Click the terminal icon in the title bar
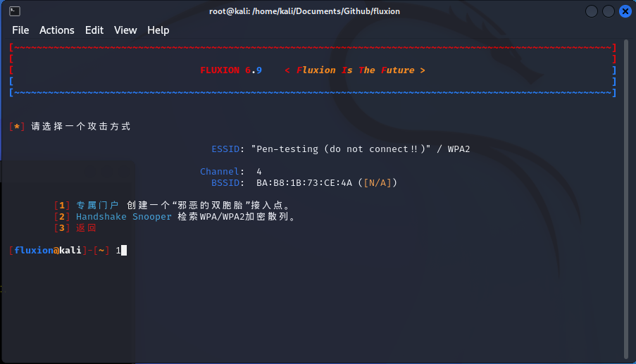Viewport: 636px width, 364px height. [x=15, y=11]
